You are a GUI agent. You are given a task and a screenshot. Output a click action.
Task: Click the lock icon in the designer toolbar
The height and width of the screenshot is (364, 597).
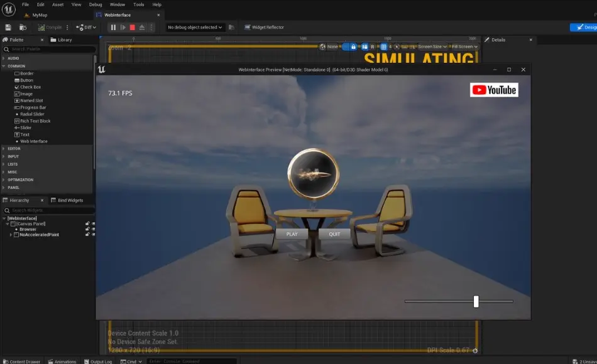pos(354,46)
